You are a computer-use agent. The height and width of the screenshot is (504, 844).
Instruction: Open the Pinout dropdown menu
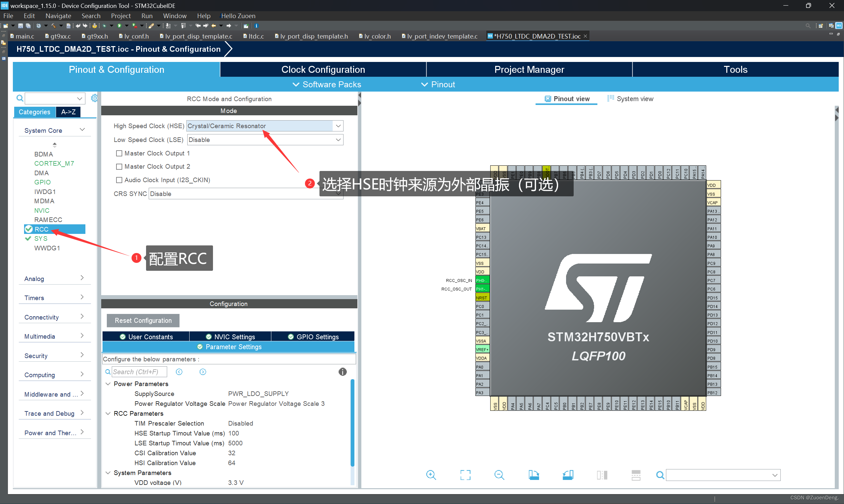click(x=438, y=85)
